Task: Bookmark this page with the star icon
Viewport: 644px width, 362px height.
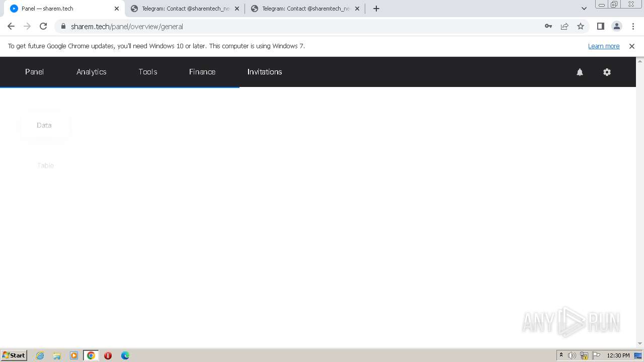Action: (x=581, y=26)
